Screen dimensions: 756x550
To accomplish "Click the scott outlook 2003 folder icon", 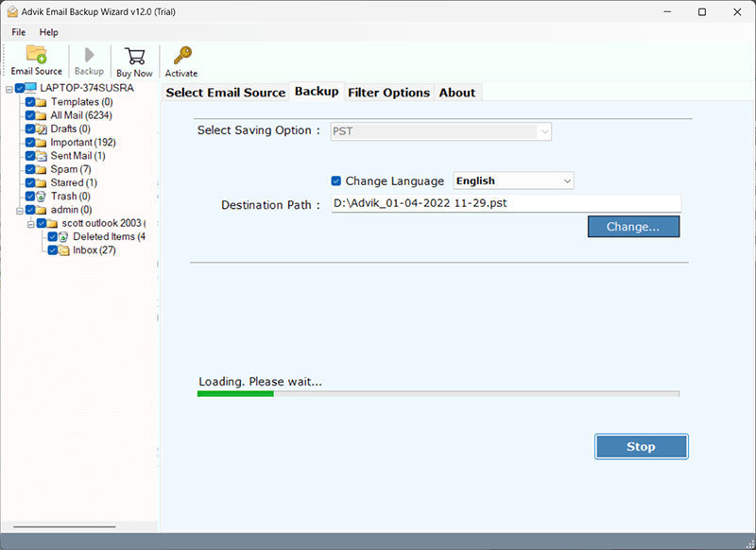I will (52, 224).
